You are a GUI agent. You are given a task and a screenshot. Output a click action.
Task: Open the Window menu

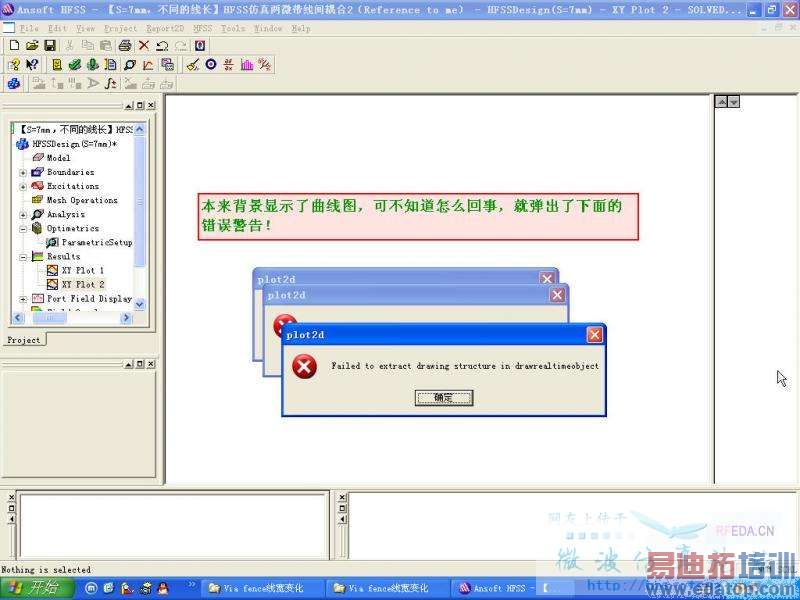pos(268,29)
